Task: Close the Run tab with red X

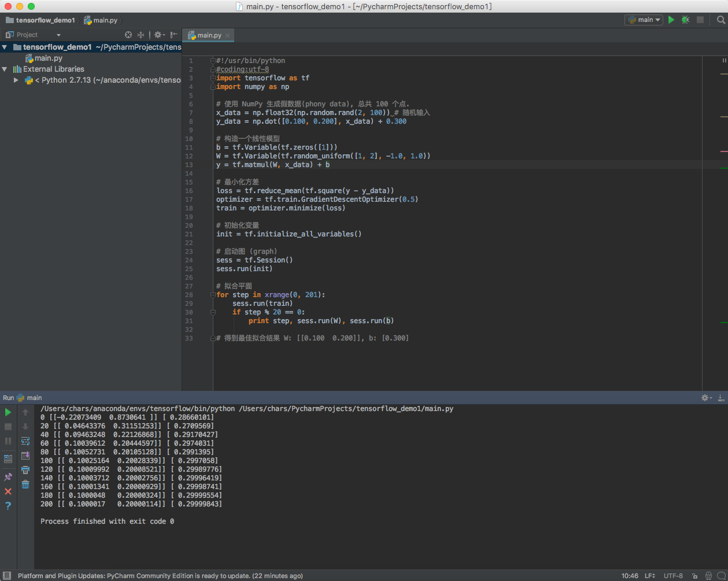Action: pyautogui.click(x=8, y=491)
